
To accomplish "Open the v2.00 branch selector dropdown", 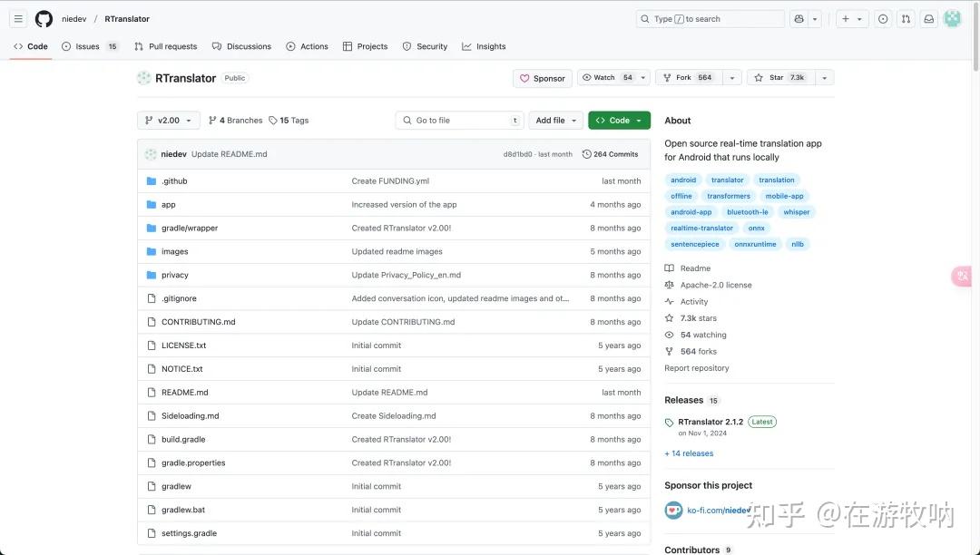I will click(169, 121).
